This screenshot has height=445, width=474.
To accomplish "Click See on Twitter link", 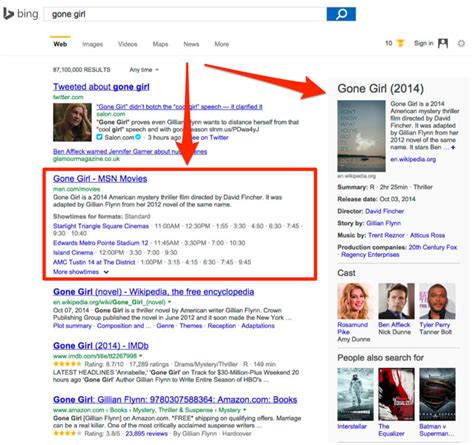I will pyautogui.click(x=208, y=137).
